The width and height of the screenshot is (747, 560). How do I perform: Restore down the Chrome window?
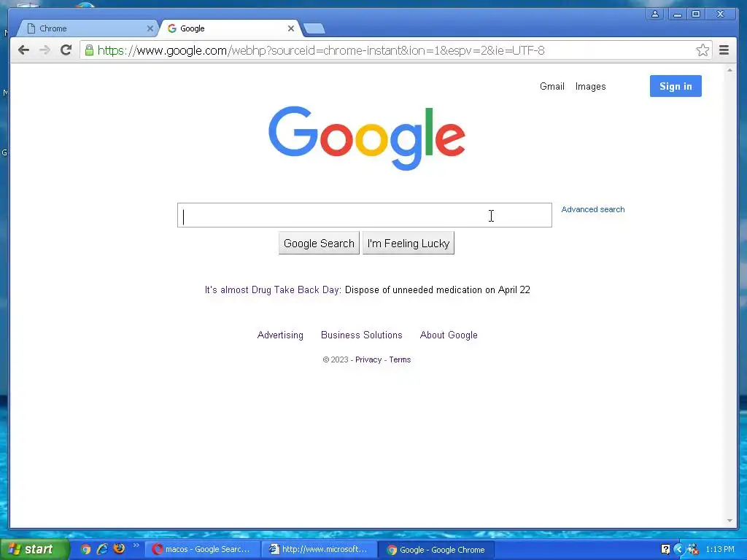pos(696,14)
